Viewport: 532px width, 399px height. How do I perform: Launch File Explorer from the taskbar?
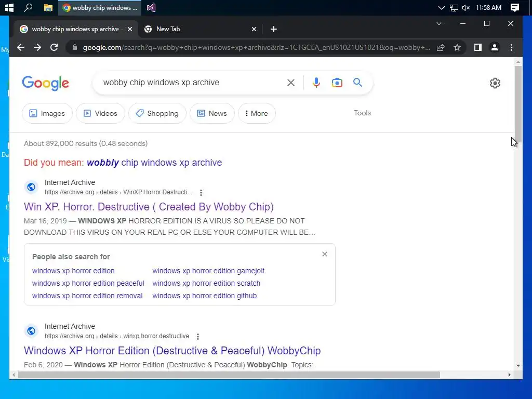click(48, 7)
